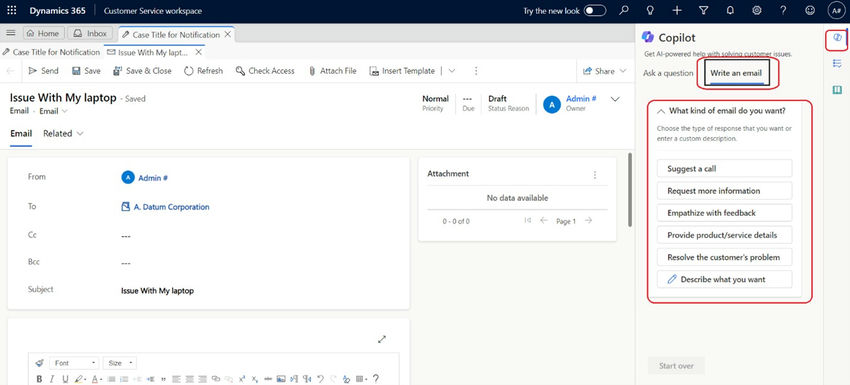
Task: Click the Refresh command
Action: 203,71
